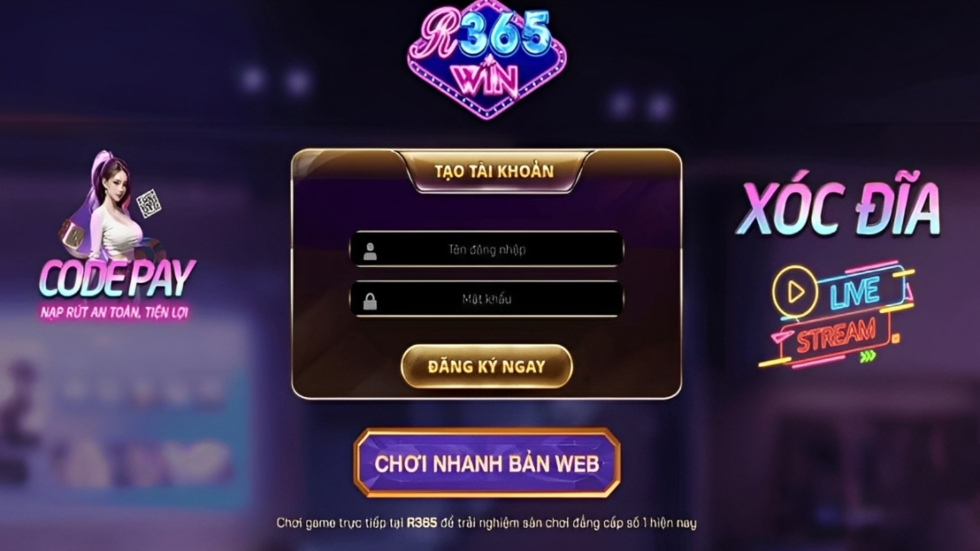
Task: Click the footer description about chơi game trực tiếp
Action: (x=487, y=523)
